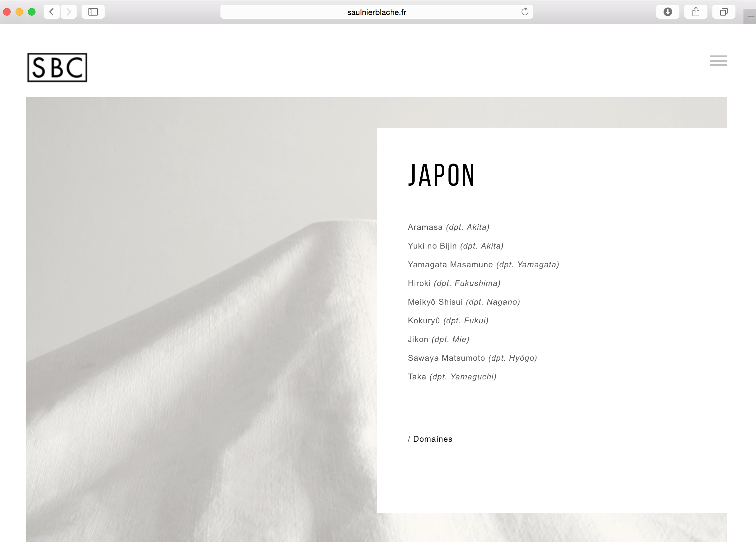Open the Domaines link
This screenshot has height=542, width=756.
point(432,439)
